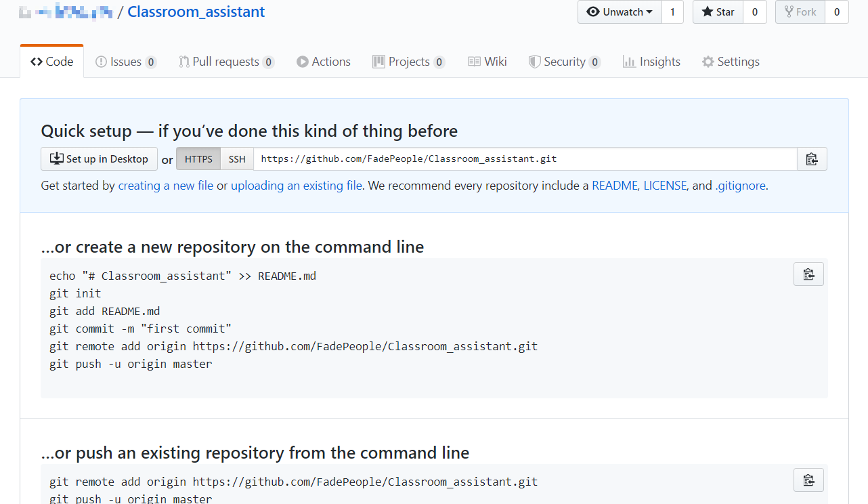The height and width of the screenshot is (504, 868).
Task: Star the Classroom_assistant repository
Action: click(718, 12)
